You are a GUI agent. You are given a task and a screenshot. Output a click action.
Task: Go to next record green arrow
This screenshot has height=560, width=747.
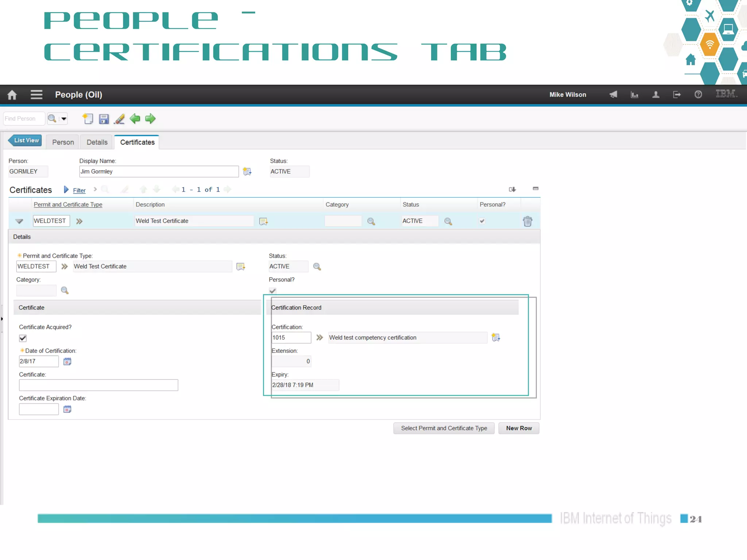(x=150, y=119)
